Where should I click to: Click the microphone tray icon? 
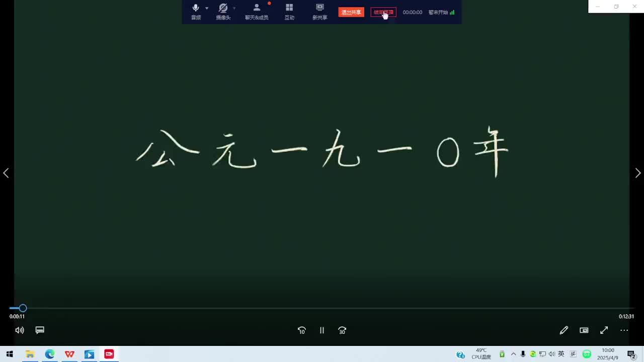pyautogui.click(x=523, y=354)
